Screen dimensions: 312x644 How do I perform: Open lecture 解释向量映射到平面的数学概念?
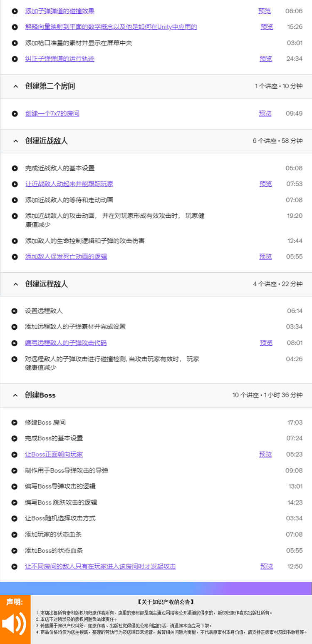click(x=111, y=27)
